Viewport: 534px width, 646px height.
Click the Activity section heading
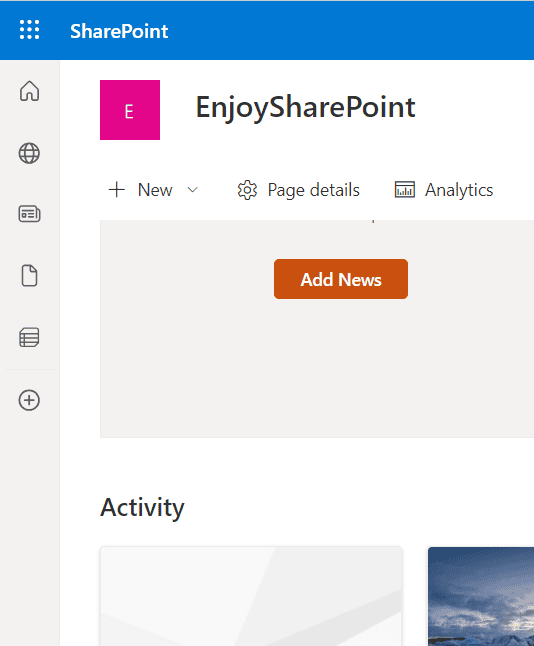142,507
